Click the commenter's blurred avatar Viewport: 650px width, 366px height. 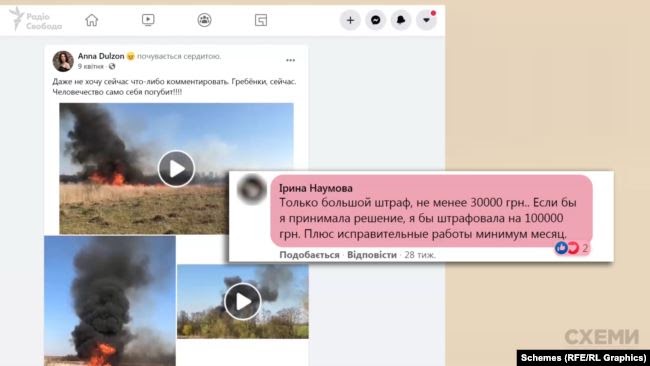(x=252, y=189)
